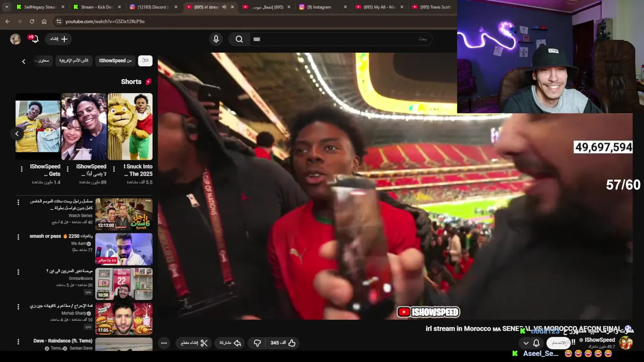
Task: Open YouTube account avatar menu
Action: [x=15, y=39]
